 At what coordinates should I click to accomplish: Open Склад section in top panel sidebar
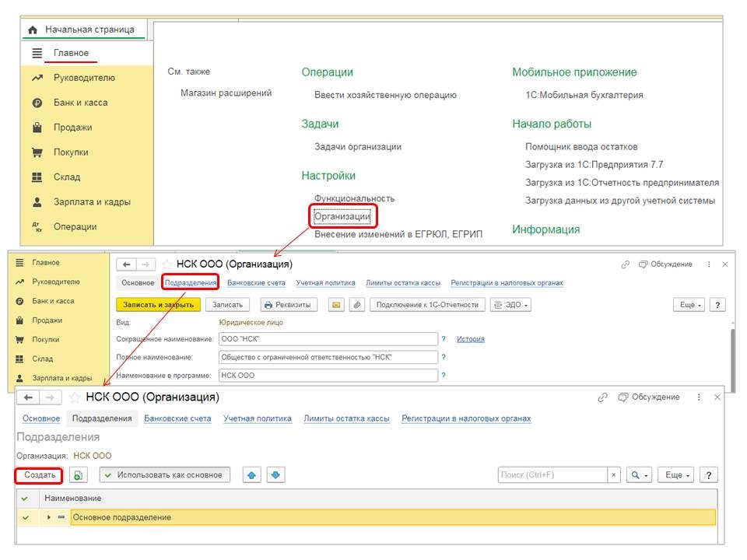(x=67, y=177)
